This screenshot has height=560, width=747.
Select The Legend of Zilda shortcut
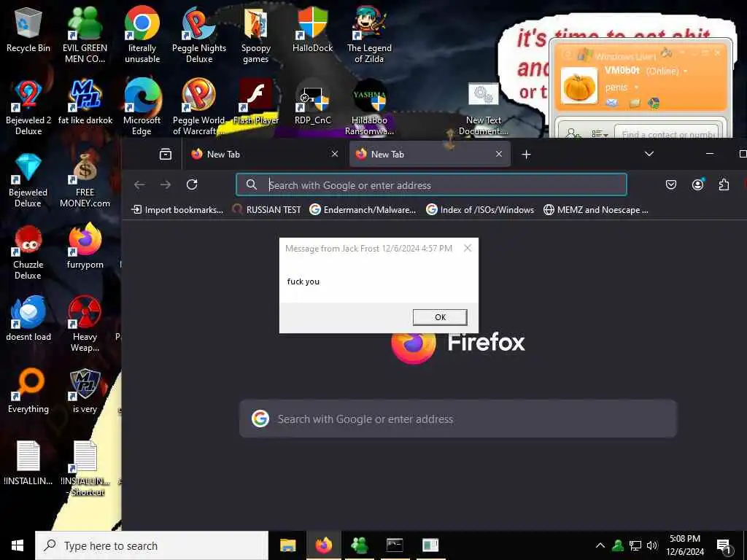click(x=368, y=34)
